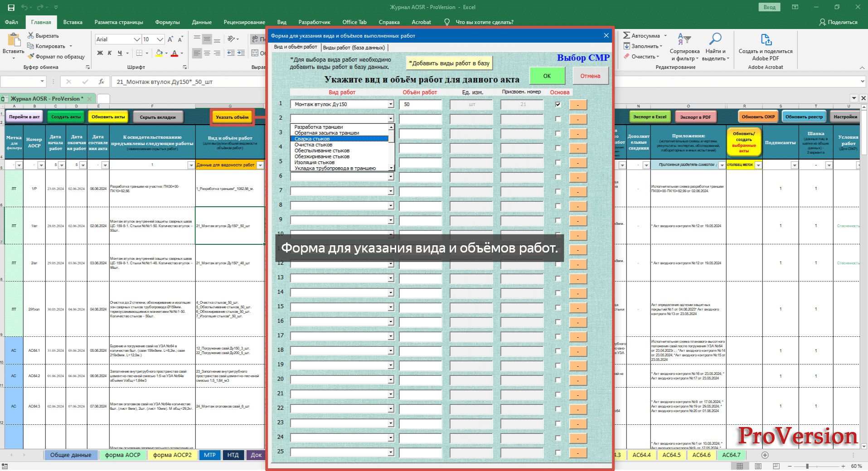This screenshot has height=471, width=868.
Task: Click the AutoSum sigma icon
Action: click(626, 35)
